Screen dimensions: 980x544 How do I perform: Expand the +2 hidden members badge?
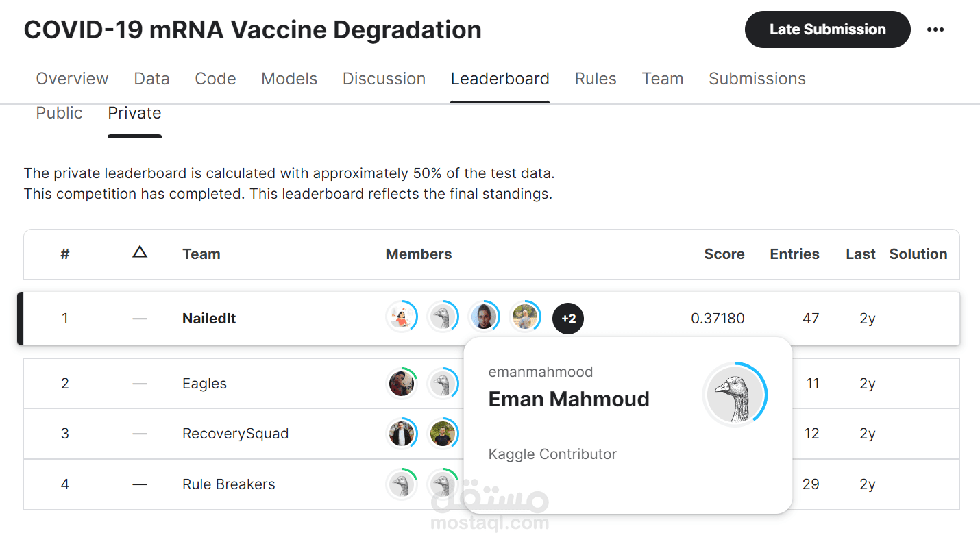pos(568,318)
